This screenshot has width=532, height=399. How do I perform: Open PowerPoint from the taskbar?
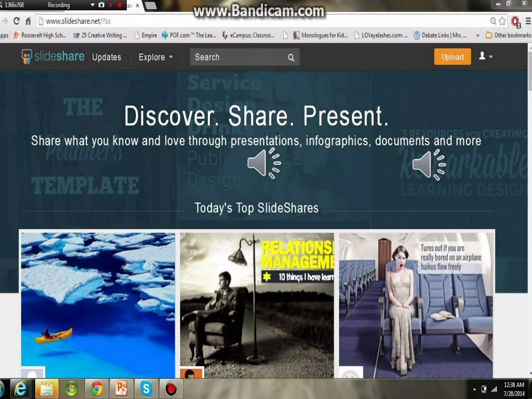(121, 389)
